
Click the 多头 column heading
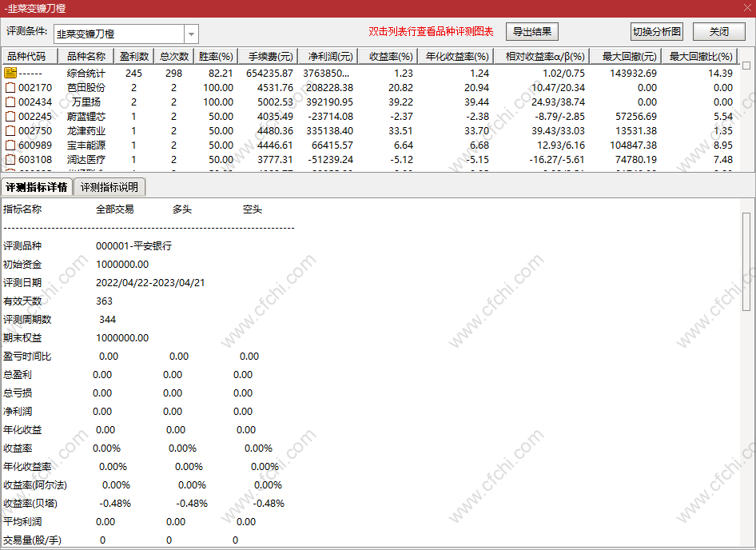click(x=182, y=209)
